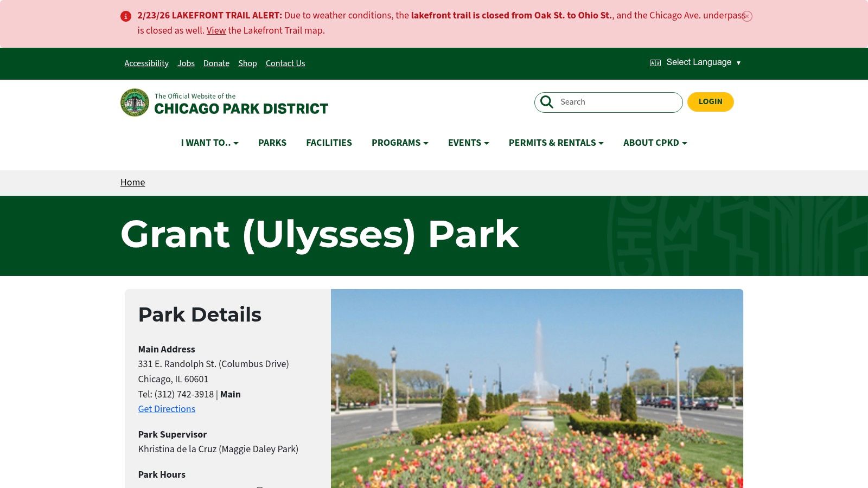Click the magnifying glass search icon
Viewport: 868px width, 488px height.
[547, 102]
